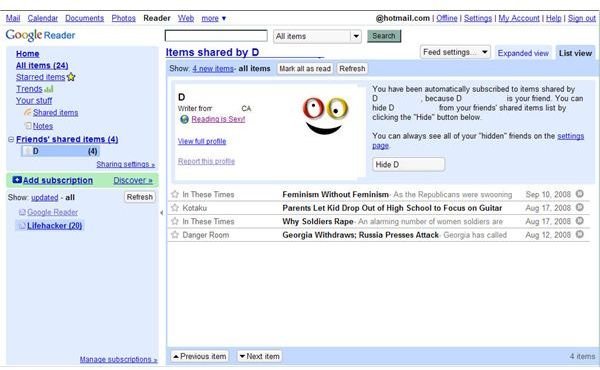
Task: Click the round icon on Why Soldiers Rape row
Action: (x=580, y=221)
